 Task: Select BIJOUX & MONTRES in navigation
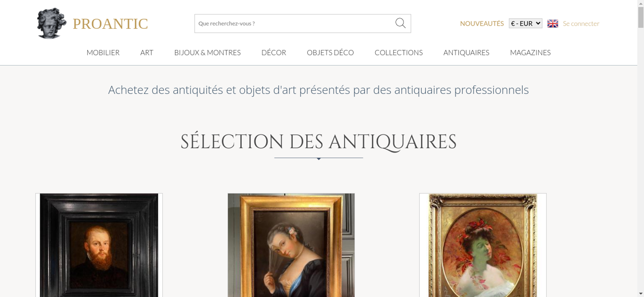pyautogui.click(x=207, y=52)
